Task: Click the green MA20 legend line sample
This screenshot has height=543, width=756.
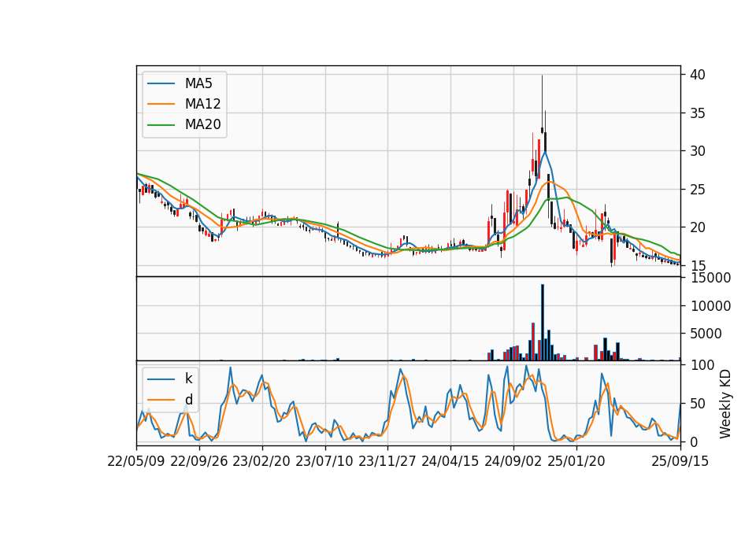Action: [x=161, y=124]
